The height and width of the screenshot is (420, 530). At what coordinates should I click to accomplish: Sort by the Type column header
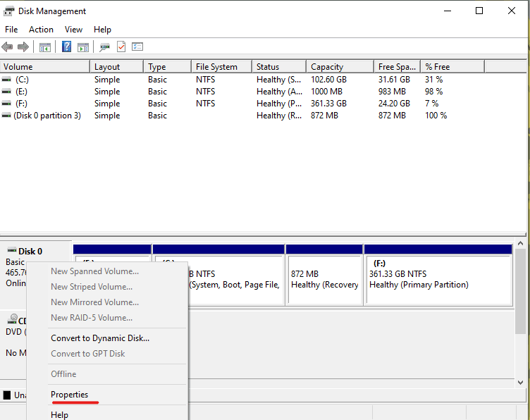coord(167,67)
